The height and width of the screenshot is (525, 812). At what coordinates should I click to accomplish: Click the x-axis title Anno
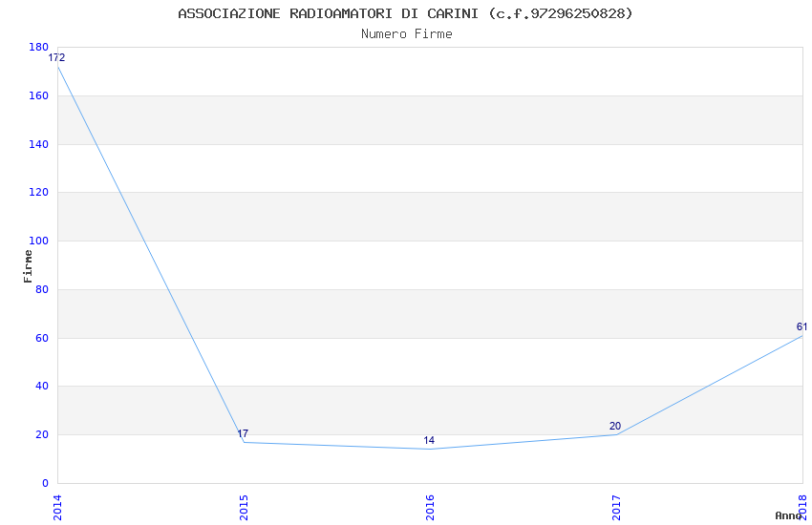click(x=788, y=515)
